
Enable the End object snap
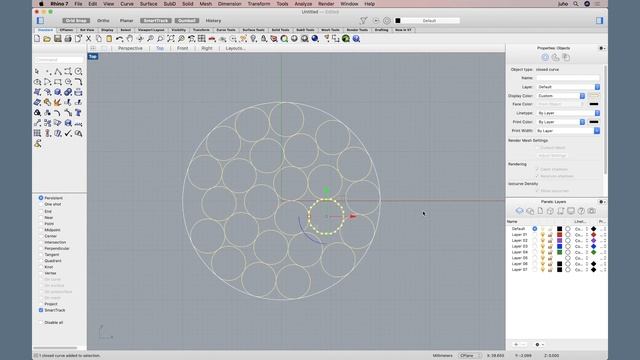tap(41, 211)
